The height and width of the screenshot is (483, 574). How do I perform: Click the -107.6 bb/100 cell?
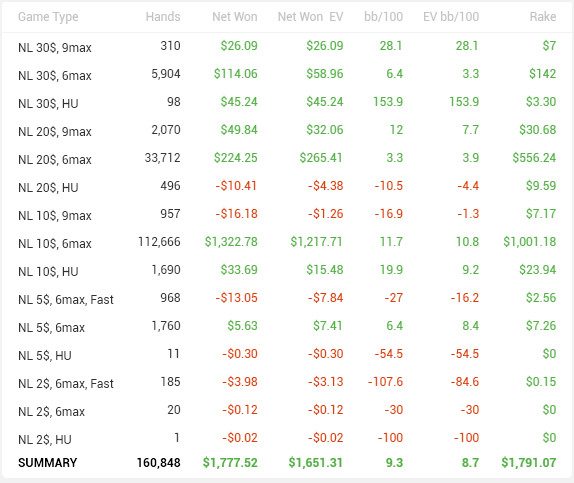coord(385,382)
